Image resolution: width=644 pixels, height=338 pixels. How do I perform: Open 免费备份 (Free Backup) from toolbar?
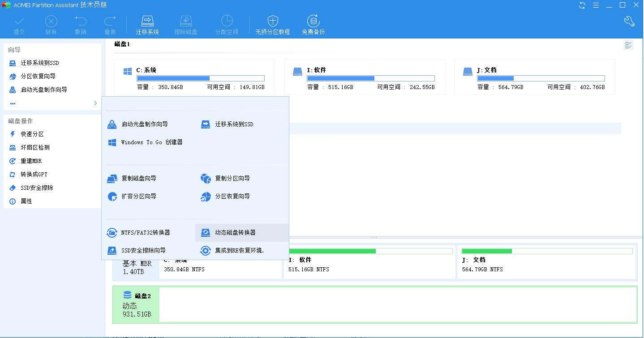[313, 24]
